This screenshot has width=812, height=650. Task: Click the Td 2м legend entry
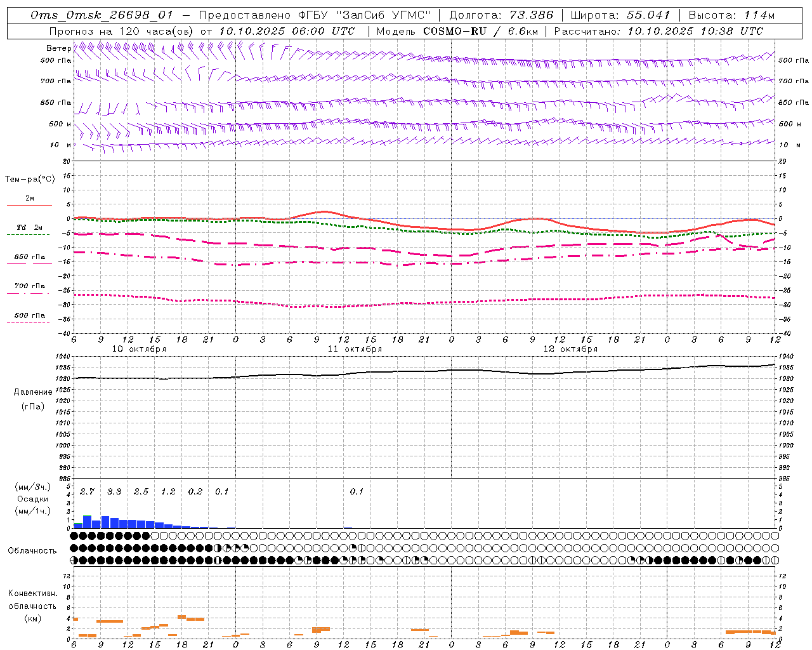click(x=29, y=227)
